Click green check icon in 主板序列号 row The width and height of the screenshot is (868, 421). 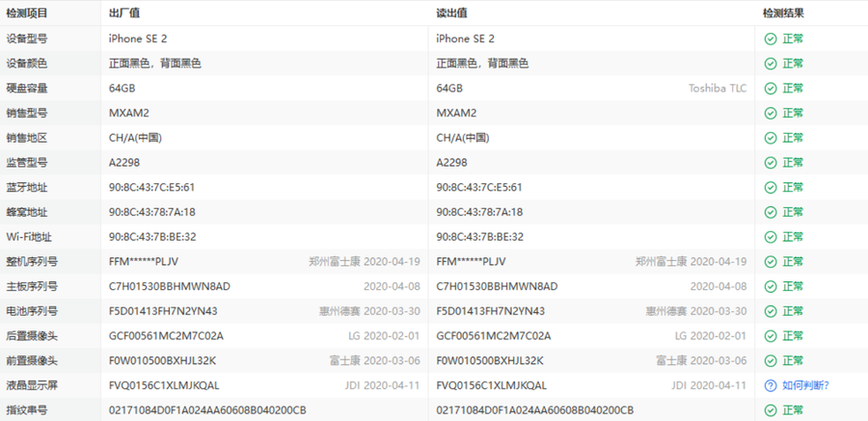tap(771, 286)
